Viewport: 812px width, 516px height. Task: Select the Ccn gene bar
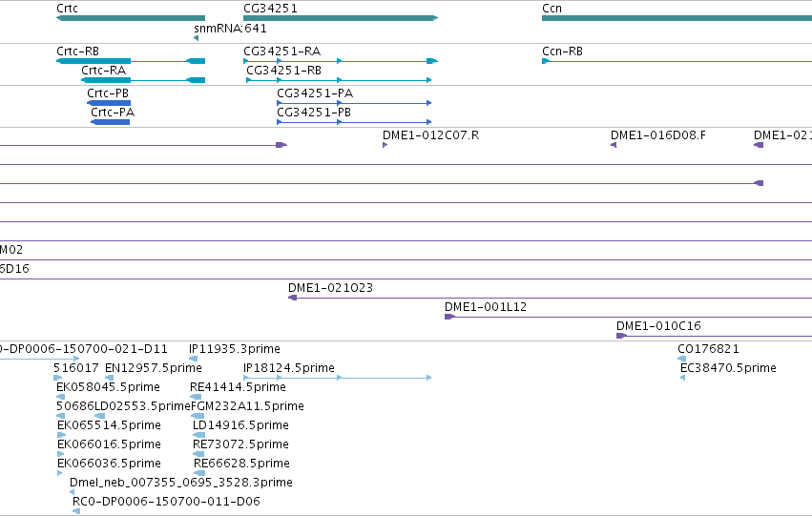(x=677, y=18)
